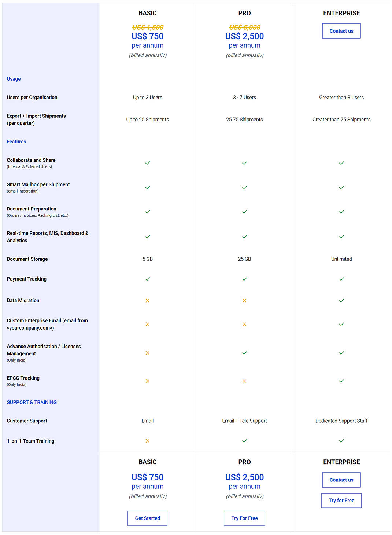
Task: Click the strikethrough US$ 5,000 price
Action: 244,26
